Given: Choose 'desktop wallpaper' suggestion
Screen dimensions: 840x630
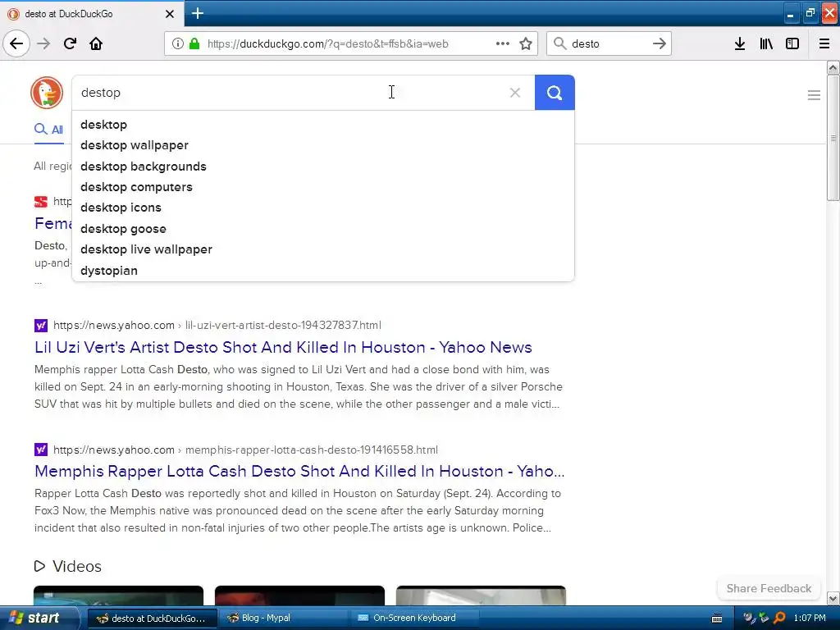Looking at the screenshot, I should (323, 145).
